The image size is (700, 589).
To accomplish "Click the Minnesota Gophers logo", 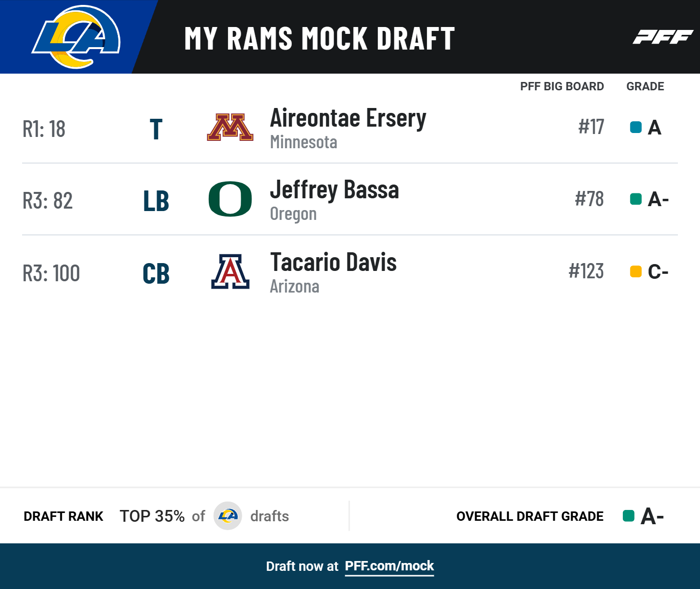I will [230, 128].
